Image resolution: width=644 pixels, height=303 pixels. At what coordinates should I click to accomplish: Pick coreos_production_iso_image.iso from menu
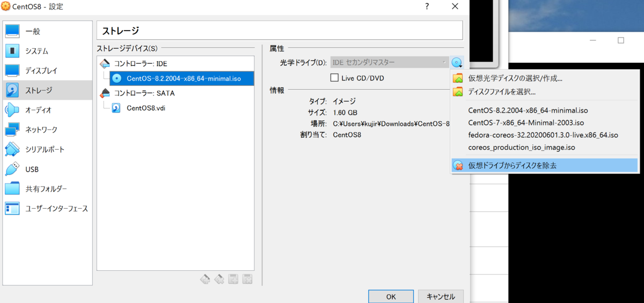tap(545, 147)
